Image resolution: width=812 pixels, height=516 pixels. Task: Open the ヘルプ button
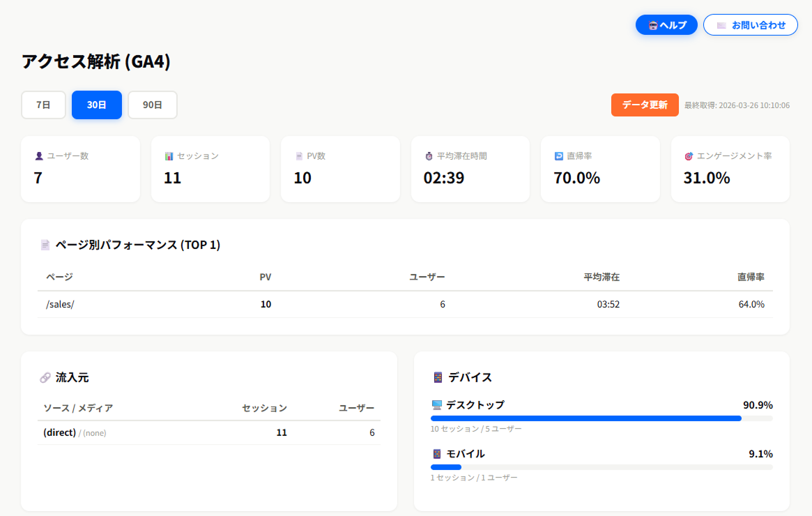(666, 25)
